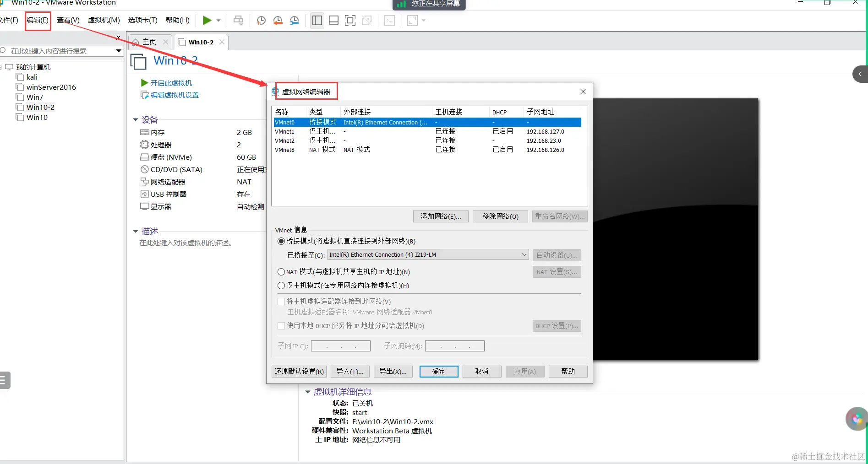Switch to the 主页 tab

click(149, 42)
